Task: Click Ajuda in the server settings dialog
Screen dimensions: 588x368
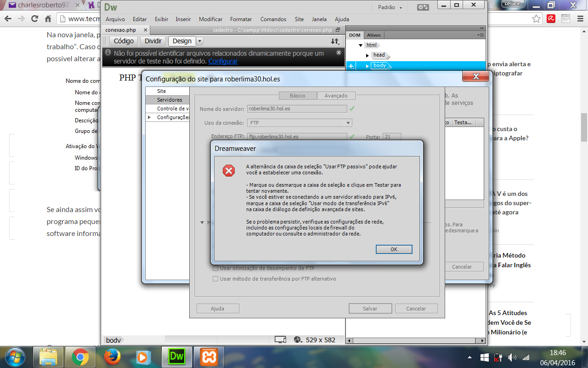Action: 218,309
